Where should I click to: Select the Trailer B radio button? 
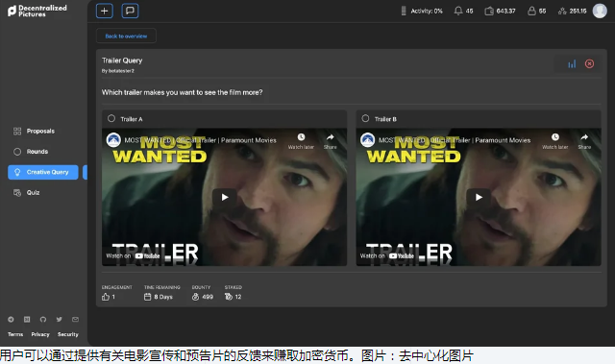365,118
